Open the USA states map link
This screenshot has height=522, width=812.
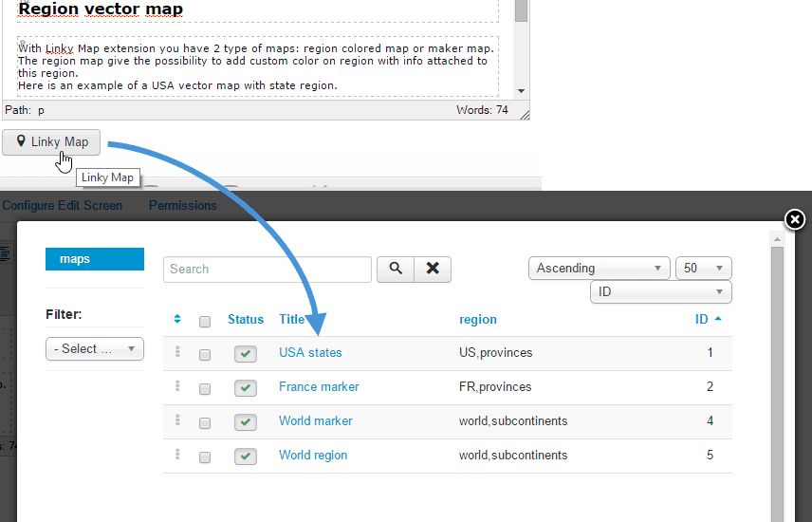point(310,352)
